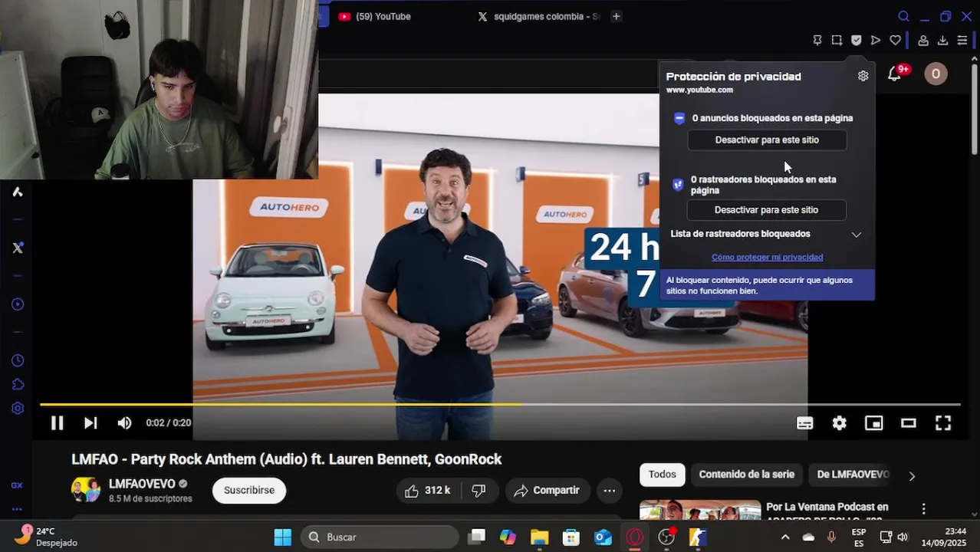Open the send/flow arrow icon in toolbar
980x552 pixels.
click(x=876, y=40)
